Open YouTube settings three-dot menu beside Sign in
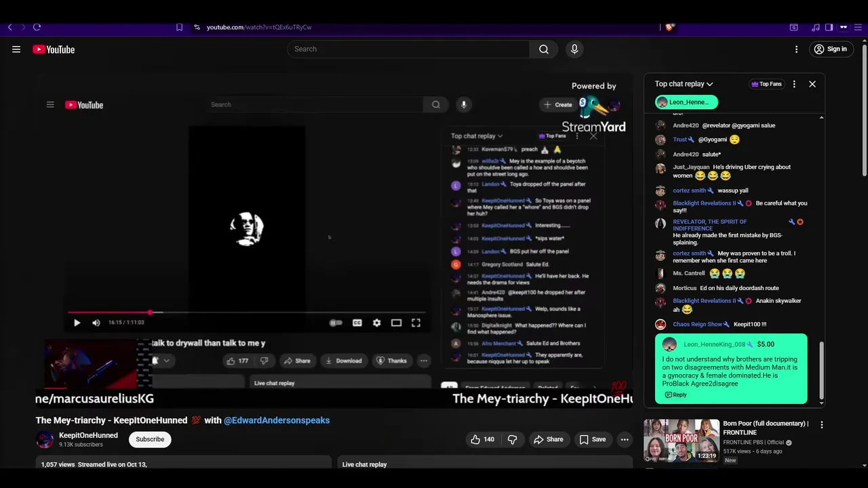The height and width of the screenshot is (488, 868). [x=796, y=49]
